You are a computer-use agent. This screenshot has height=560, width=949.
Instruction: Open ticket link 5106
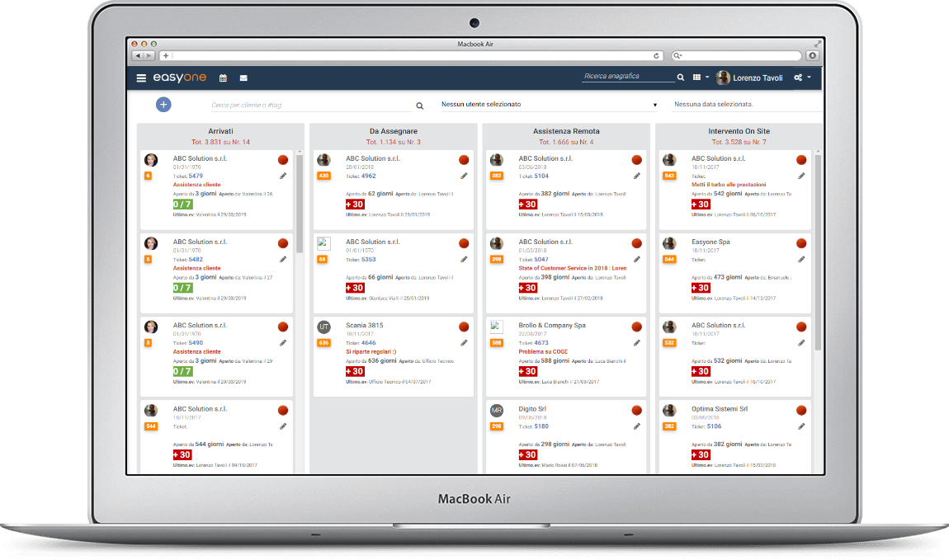tap(714, 426)
